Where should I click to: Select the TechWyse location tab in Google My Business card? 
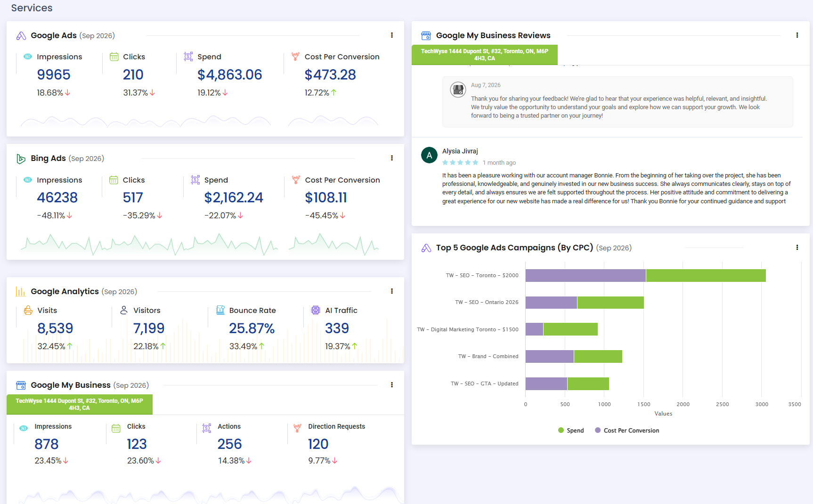coord(80,404)
